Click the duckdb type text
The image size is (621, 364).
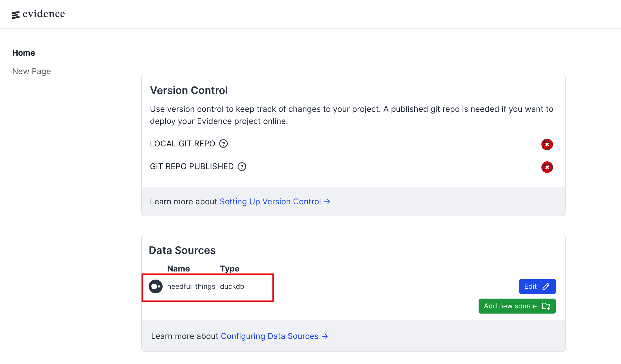[x=232, y=286]
